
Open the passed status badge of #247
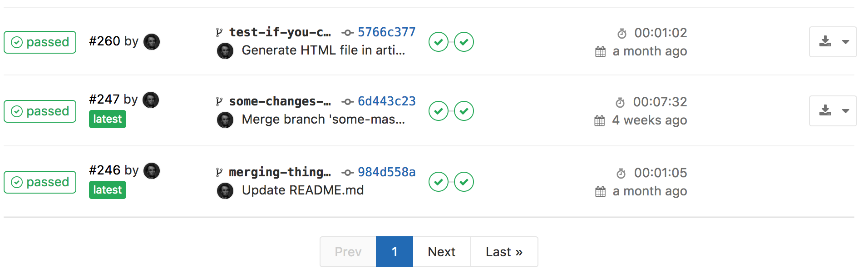click(40, 111)
